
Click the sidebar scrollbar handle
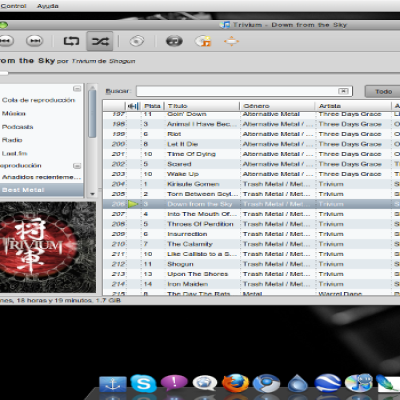pyautogui.click(x=92, y=113)
